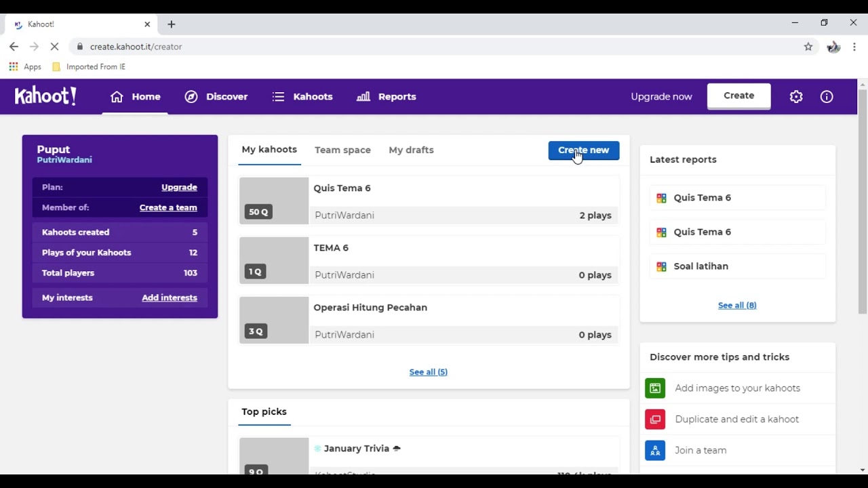This screenshot has width=868, height=488.
Task: Open the first Quis Tema 6 report
Action: click(737, 198)
